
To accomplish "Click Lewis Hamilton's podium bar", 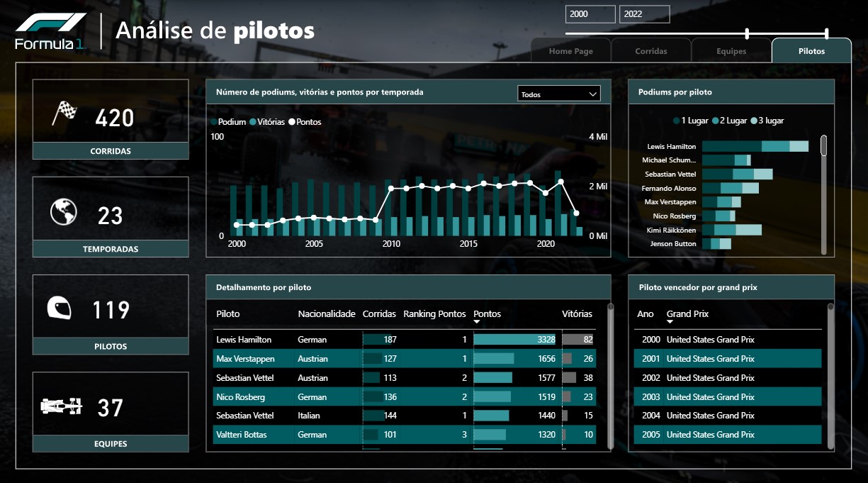I will click(755, 146).
